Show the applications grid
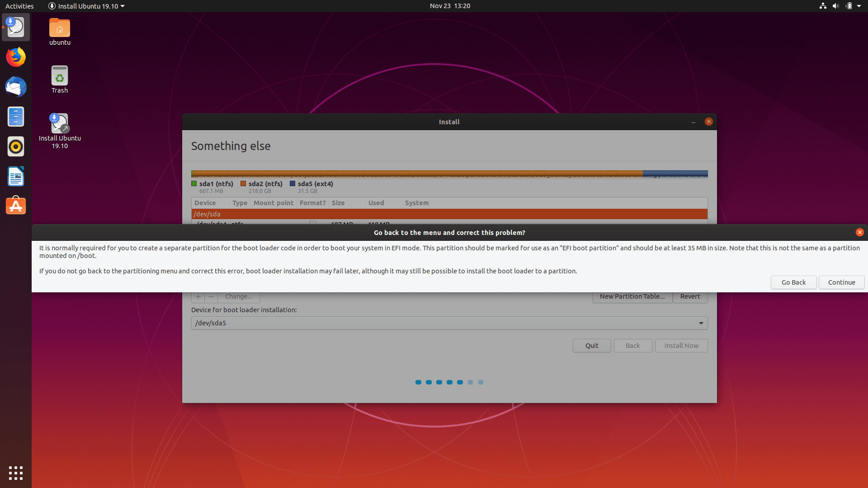This screenshot has width=868, height=488. [x=16, y=473]
